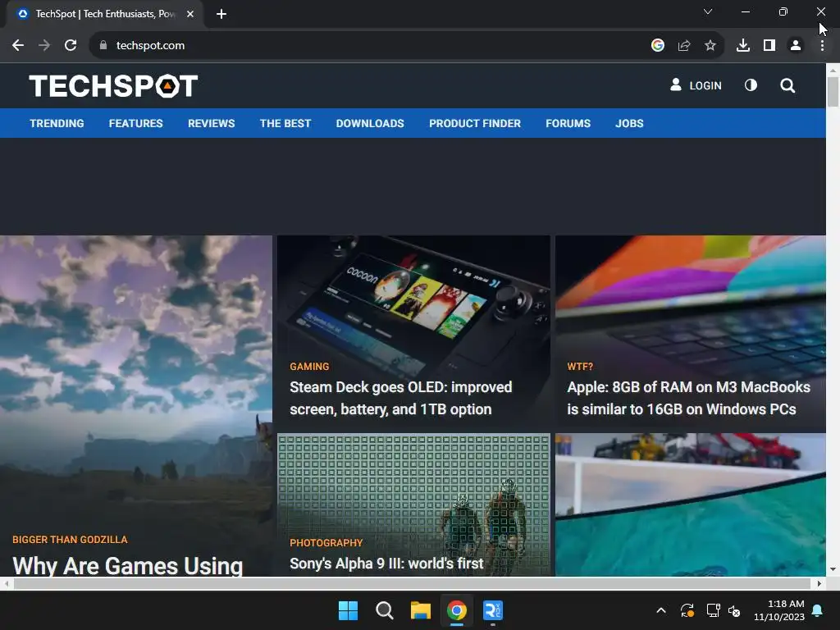Click the scroll down arrow of vertical scrollbar
Image resolution: width=840 pixels, height=630 pixels.
[x=833, y=569]
